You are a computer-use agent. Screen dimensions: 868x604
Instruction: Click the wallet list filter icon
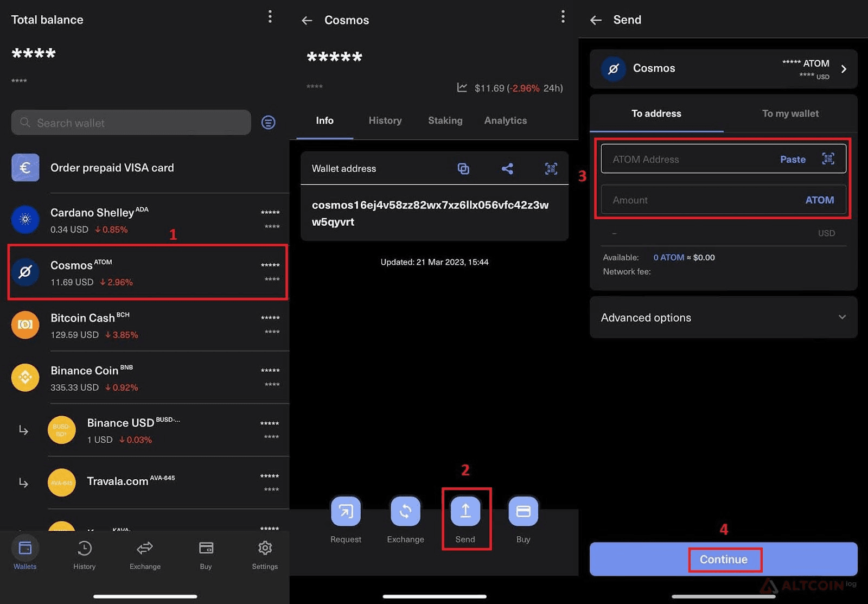coord(268,123)
